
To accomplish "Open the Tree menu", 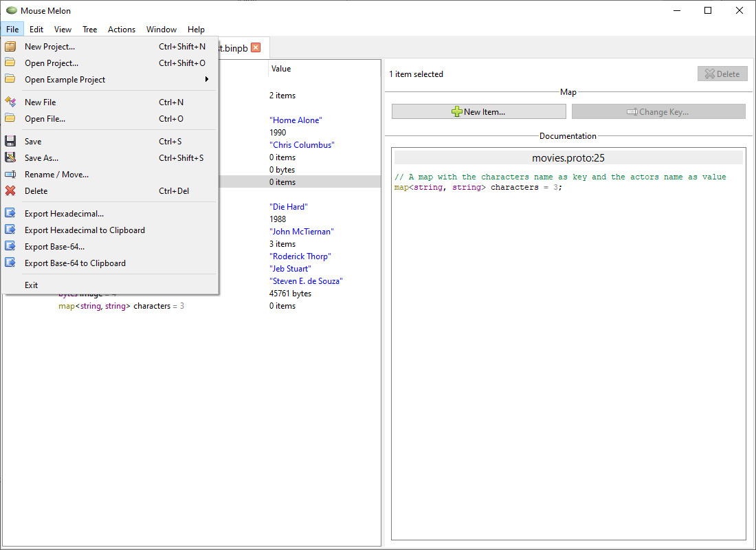I will pos(89,29).
